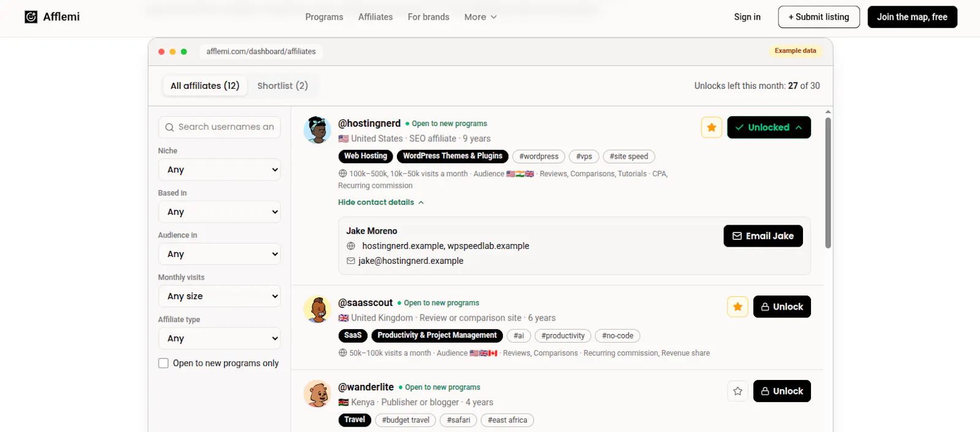Click #no-code hashtag chip
Image resolution: width=980 pixels, height=432 pixels.
click(x=617, y=336)
